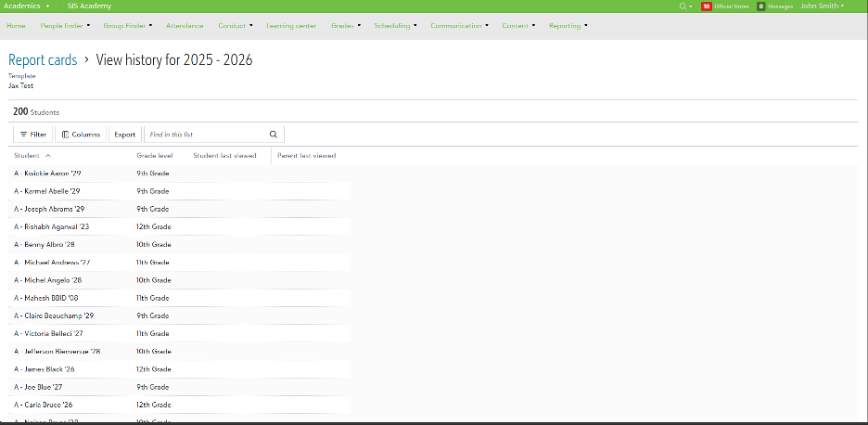The width and height of the screenshot is (868, 425).
Task: Click 10th Grade cell for Benny Albro
Action: click(154, 244)
